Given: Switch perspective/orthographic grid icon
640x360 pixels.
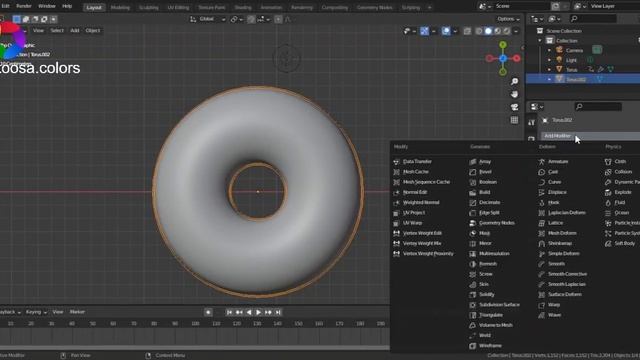Looking at the screenshot, I should point(514,120).
